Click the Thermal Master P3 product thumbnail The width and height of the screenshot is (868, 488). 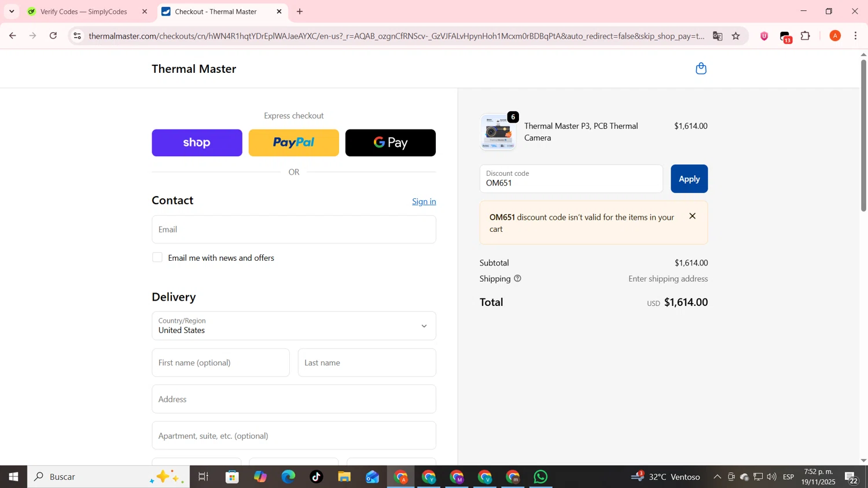[498, 132]
